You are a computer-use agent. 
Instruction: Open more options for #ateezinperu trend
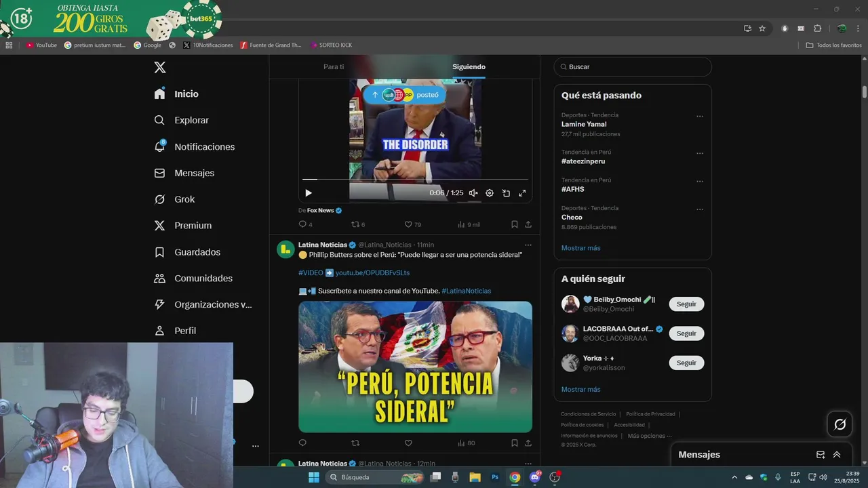point(700,153)
